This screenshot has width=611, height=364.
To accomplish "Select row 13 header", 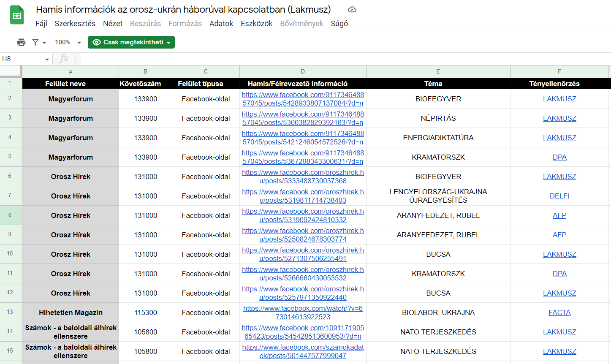I will pos(10,312).
